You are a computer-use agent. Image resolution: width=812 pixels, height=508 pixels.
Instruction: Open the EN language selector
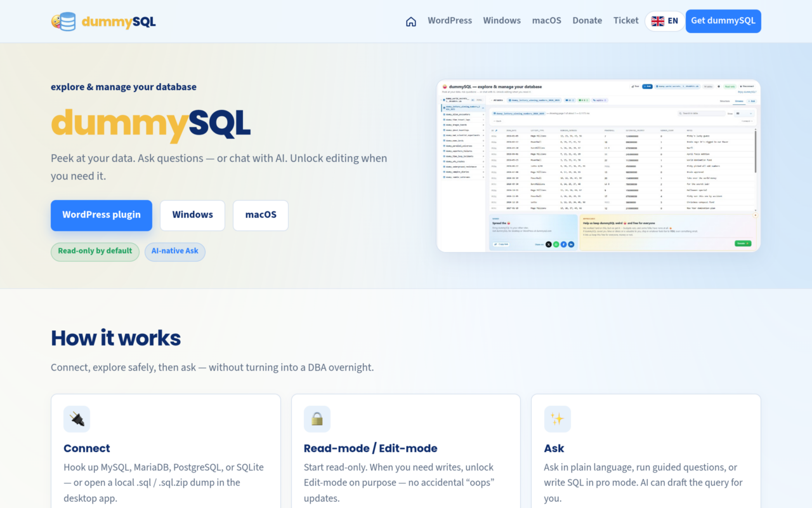(665, 21)
